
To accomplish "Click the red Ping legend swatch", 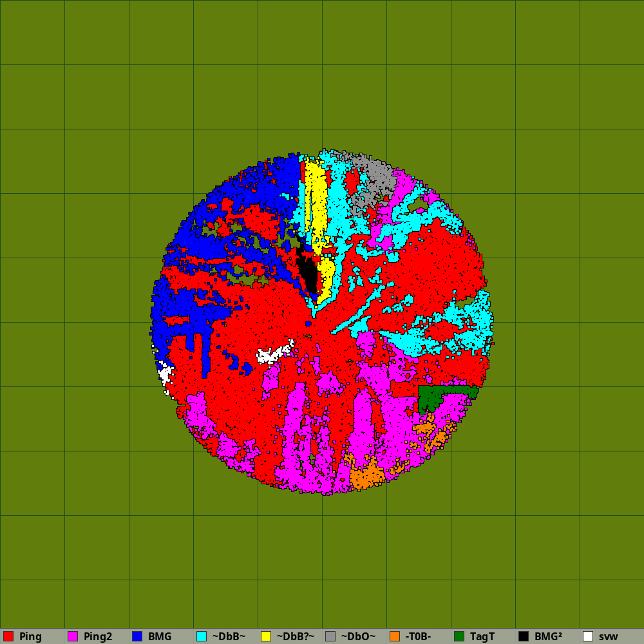I will [8, 636].
